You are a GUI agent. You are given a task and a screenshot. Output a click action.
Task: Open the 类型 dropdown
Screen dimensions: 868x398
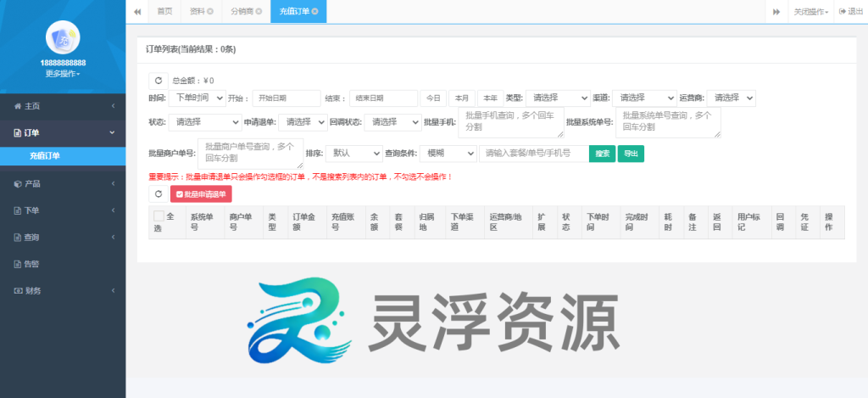coord(558,98)
